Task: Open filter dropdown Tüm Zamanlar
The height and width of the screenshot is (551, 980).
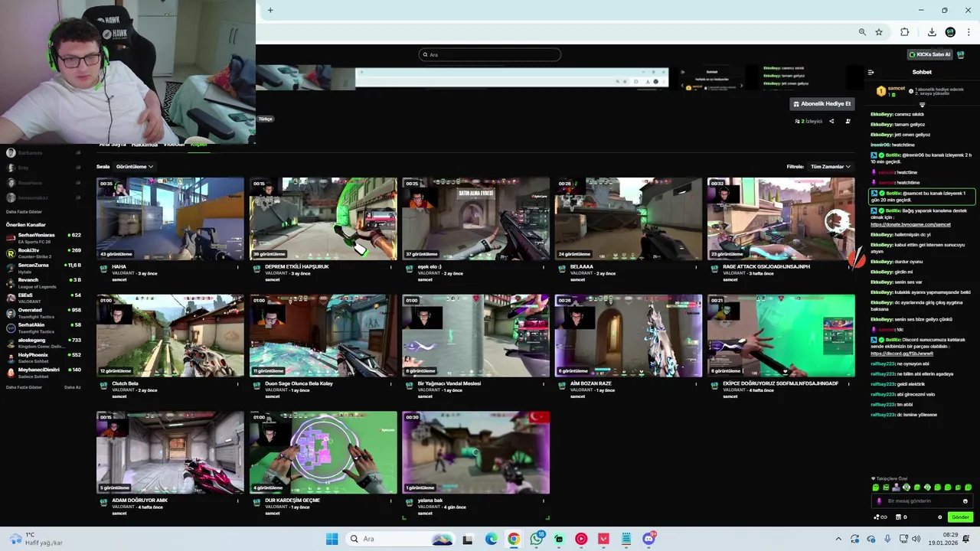Action: pos(831,166)
